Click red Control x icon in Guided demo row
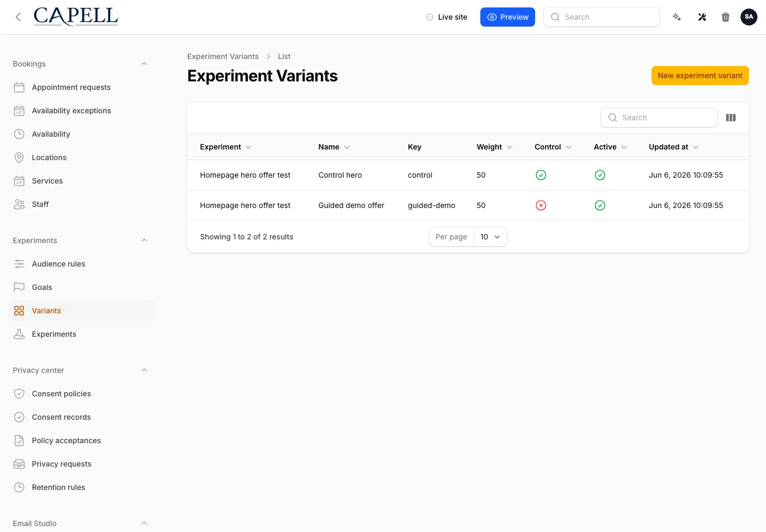The image size is (766, 532). coord(541,205)
